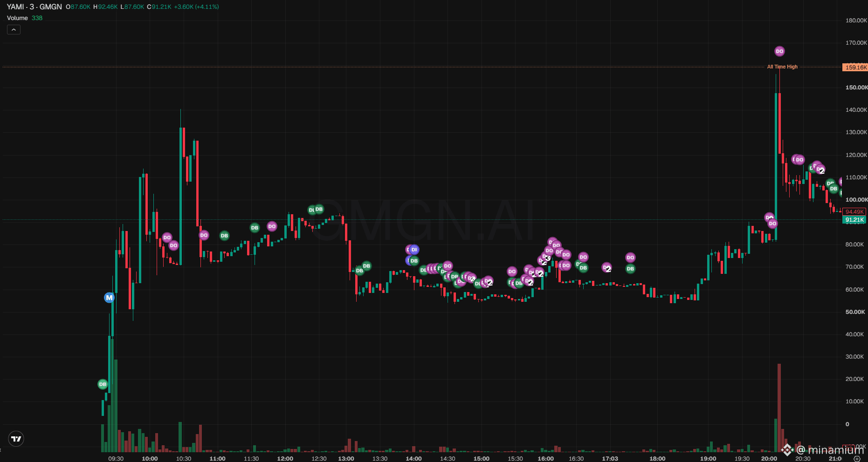Click the DO marker between 11:30 and 12:00

[x=272, y=226]
